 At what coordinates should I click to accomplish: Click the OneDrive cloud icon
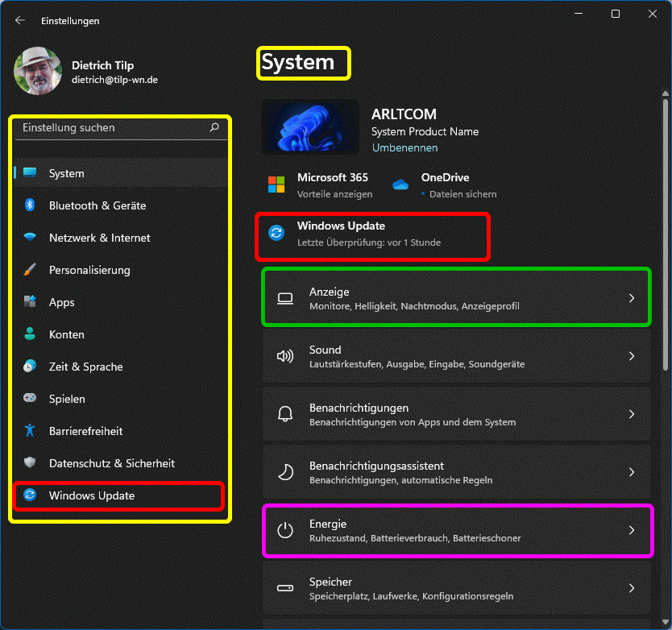pos(400,184)
